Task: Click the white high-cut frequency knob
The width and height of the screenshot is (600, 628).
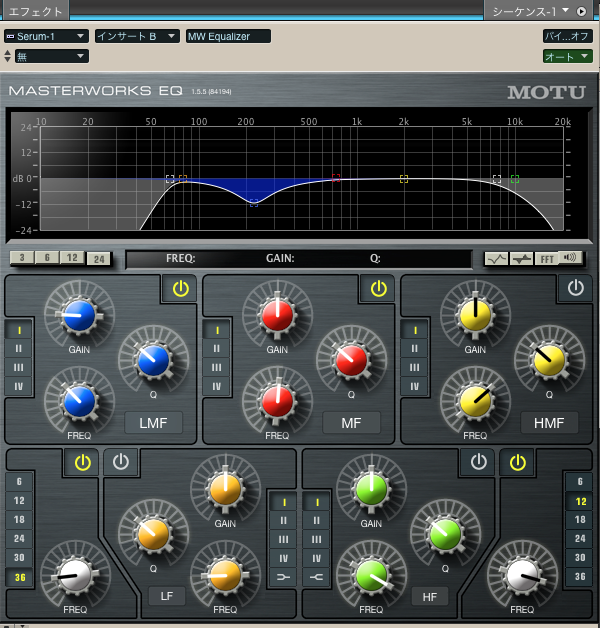Action: coord(522,576)
